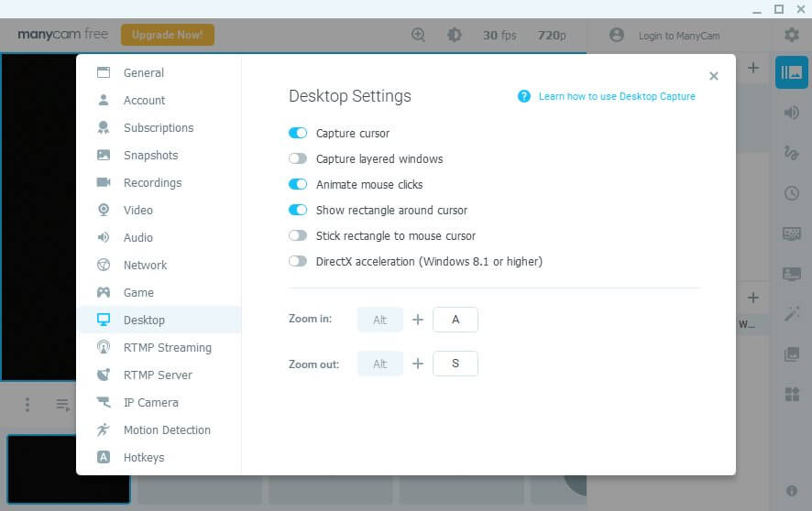Click the brightness adjustment icon

coord(454,35)
